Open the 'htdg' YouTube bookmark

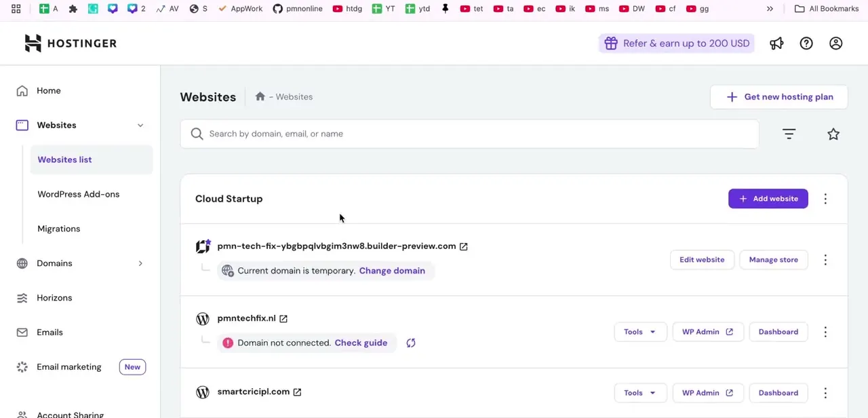click(x=347, y=9)
